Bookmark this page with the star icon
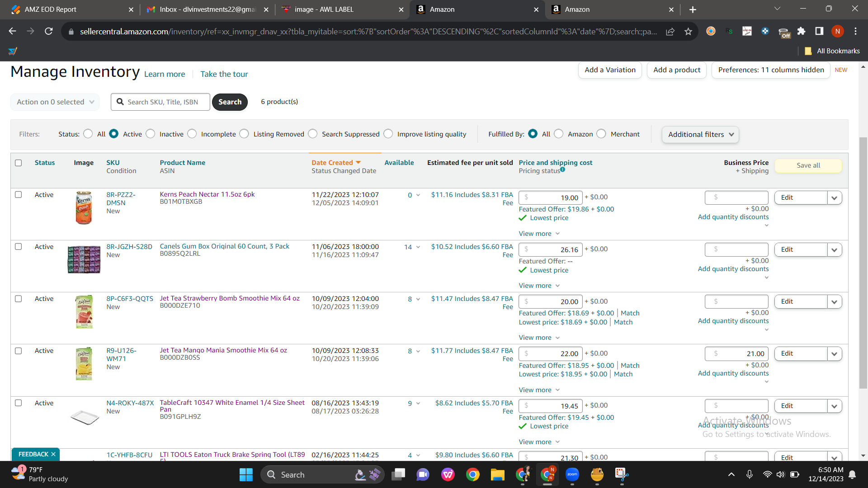 click(688, 31)
